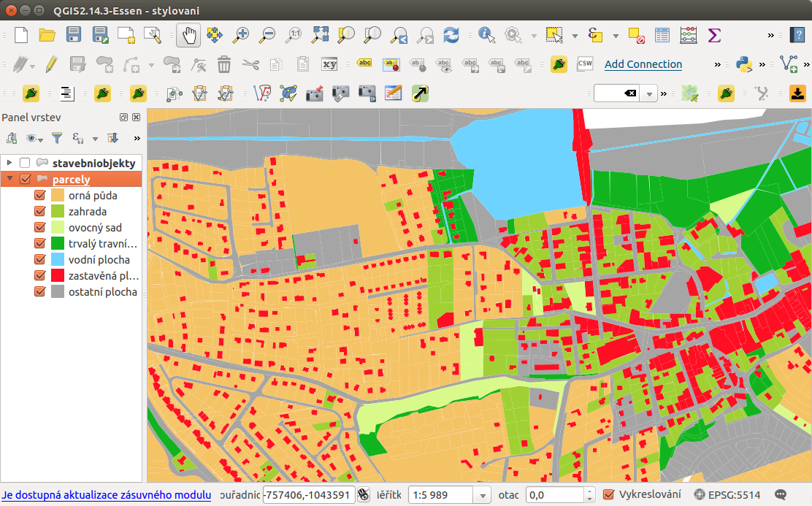Toggle the orná půda category checkbox
This screenshot has height=506, width=812.
39,195
